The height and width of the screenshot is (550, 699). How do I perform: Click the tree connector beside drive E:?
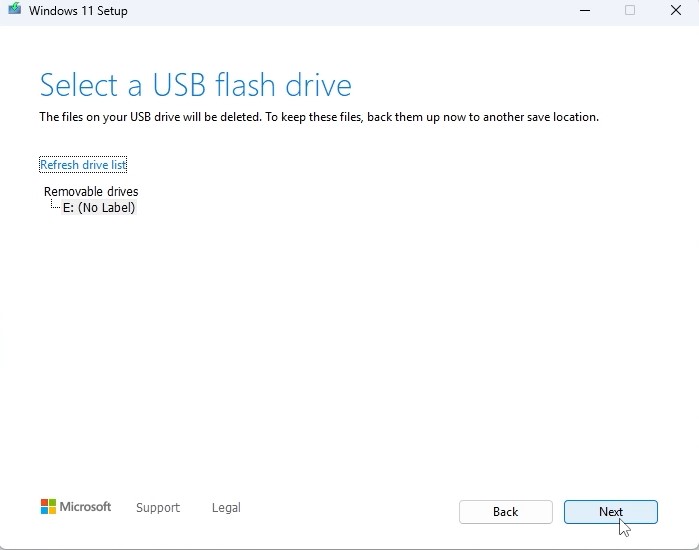(x=54, y=207)
